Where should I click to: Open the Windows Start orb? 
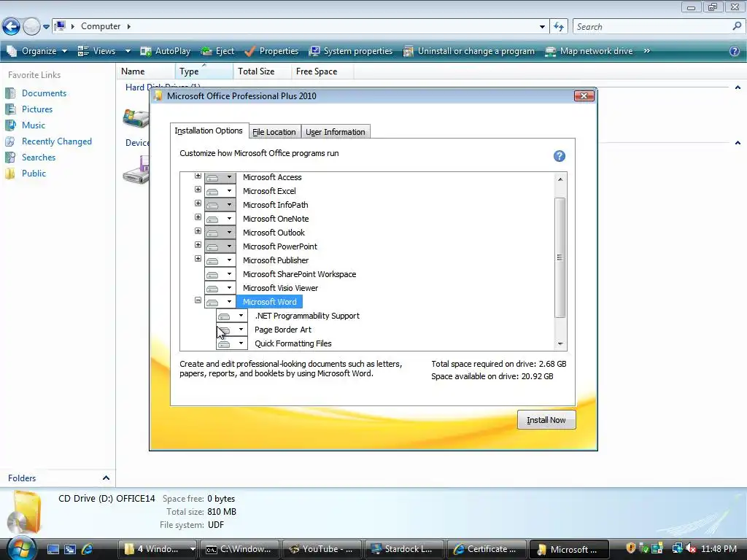point(21,549)
